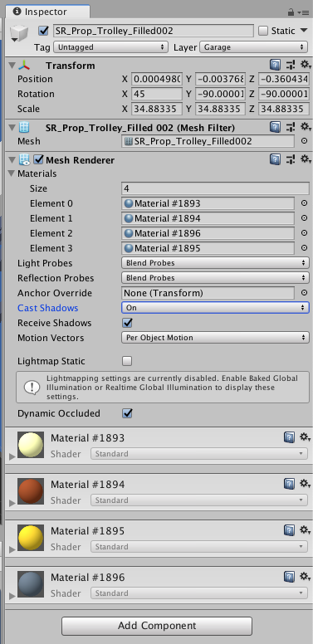Click object picker for Mesh field

pyautogui.click(x=305, y=141)
